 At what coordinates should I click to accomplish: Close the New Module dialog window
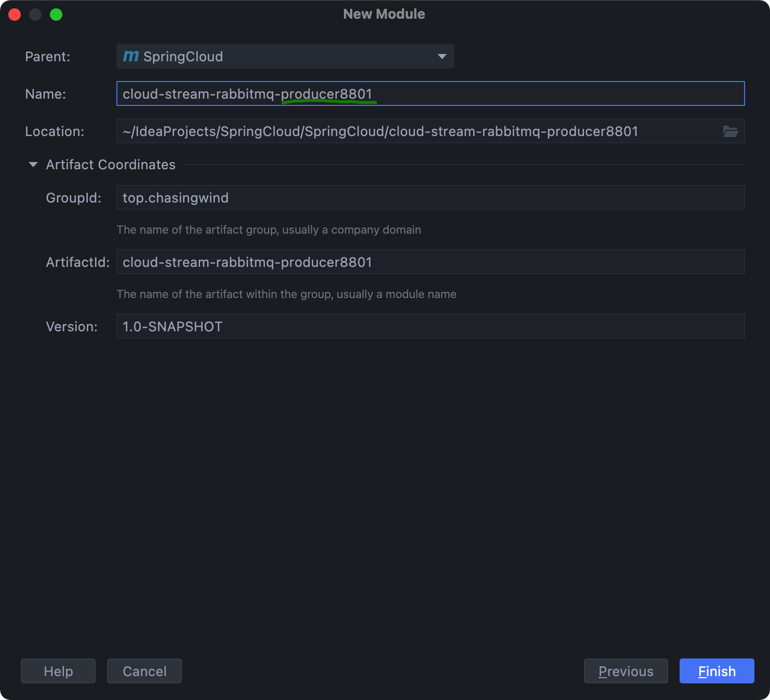click(15, 15)
